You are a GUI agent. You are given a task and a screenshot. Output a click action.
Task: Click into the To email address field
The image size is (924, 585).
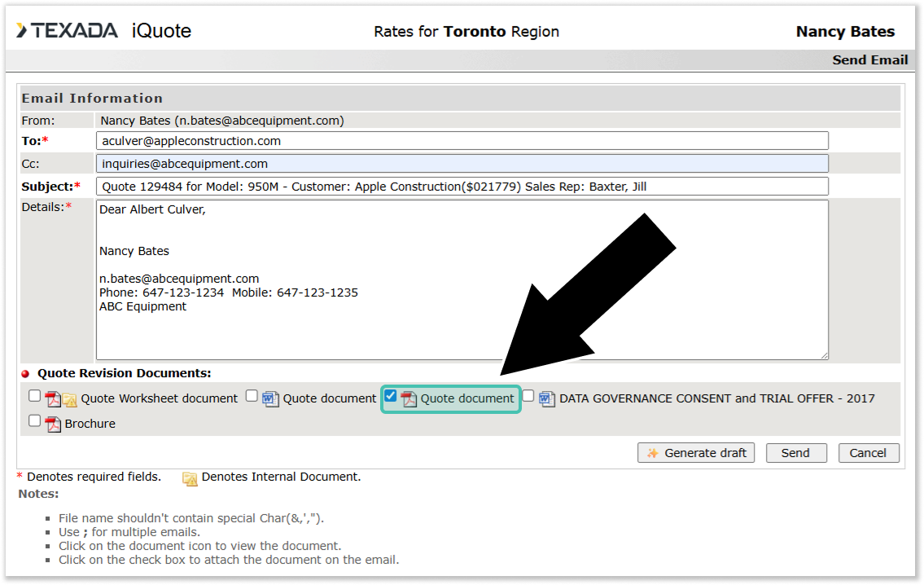tap(462, 141)
